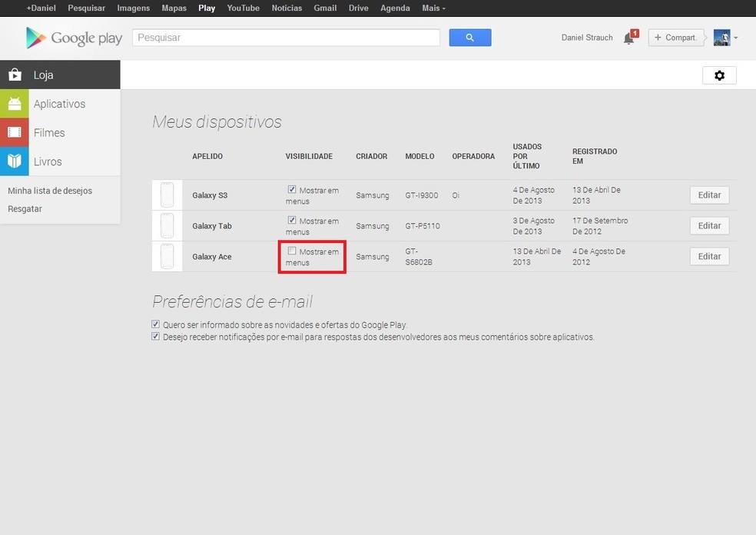Open notifications via the bell icon

629,37
